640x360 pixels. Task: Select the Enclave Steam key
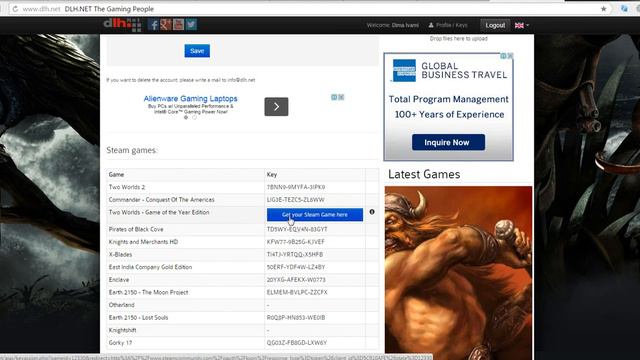[296, 280]
